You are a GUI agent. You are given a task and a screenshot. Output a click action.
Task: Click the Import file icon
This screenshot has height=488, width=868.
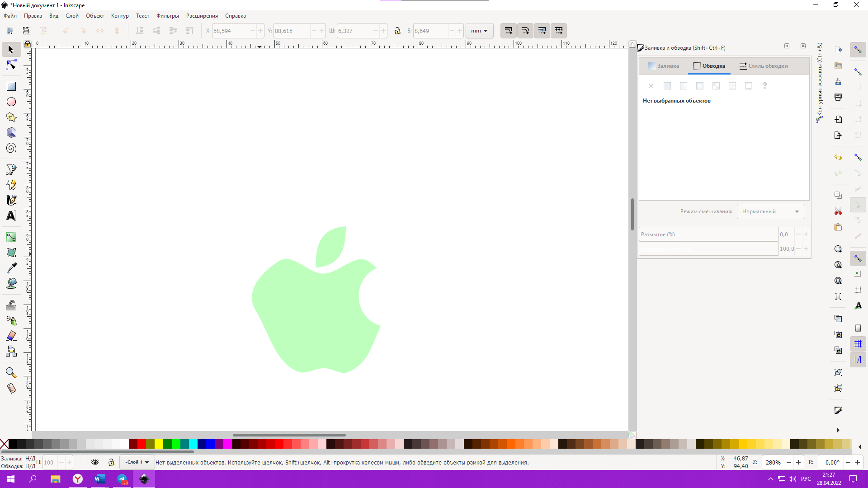[838, 119]
